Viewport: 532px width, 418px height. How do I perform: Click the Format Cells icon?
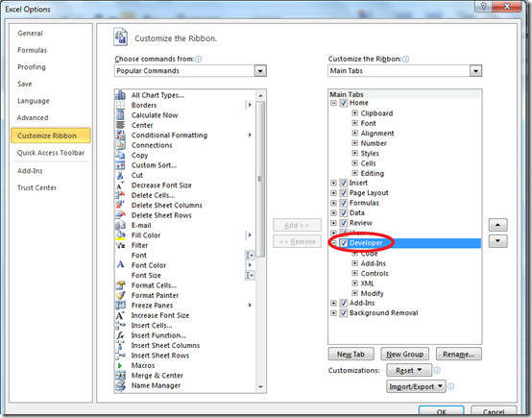pos(120,285)
